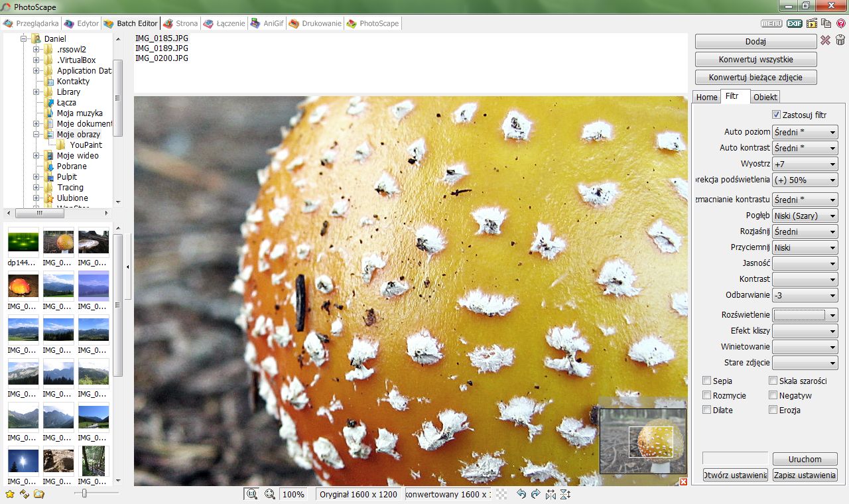Open the folder explorer icon below thumbnails
The image size is (849, 504).
pos(39,494)
